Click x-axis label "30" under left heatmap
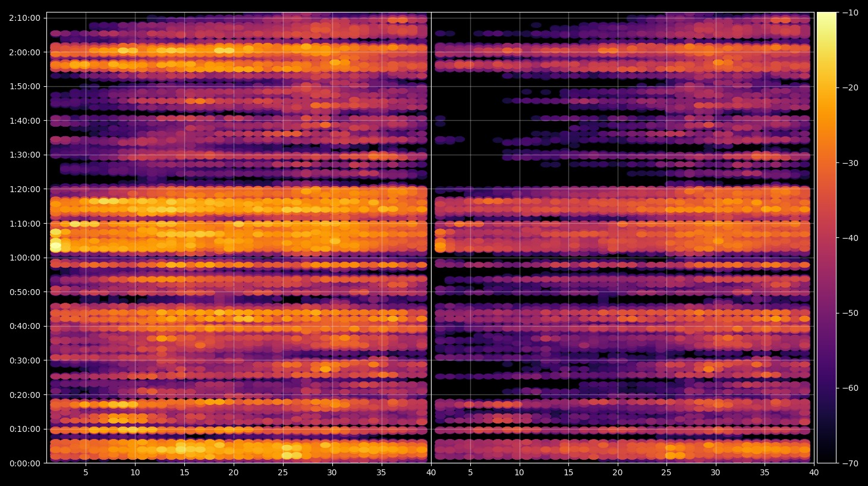 [x=332, y=473]
